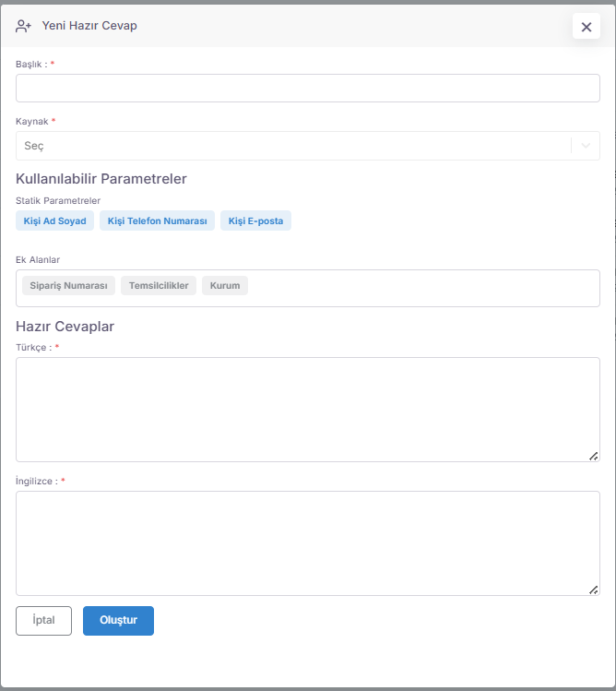616x691 pixels.
Task: Click inside the Türkçe answer textarea
Action: (x=308, y=410)
